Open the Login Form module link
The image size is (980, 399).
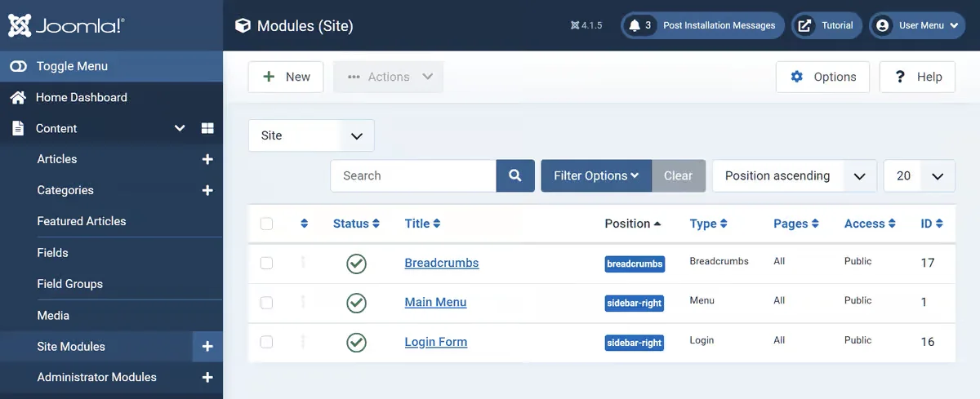pos(436,342)
